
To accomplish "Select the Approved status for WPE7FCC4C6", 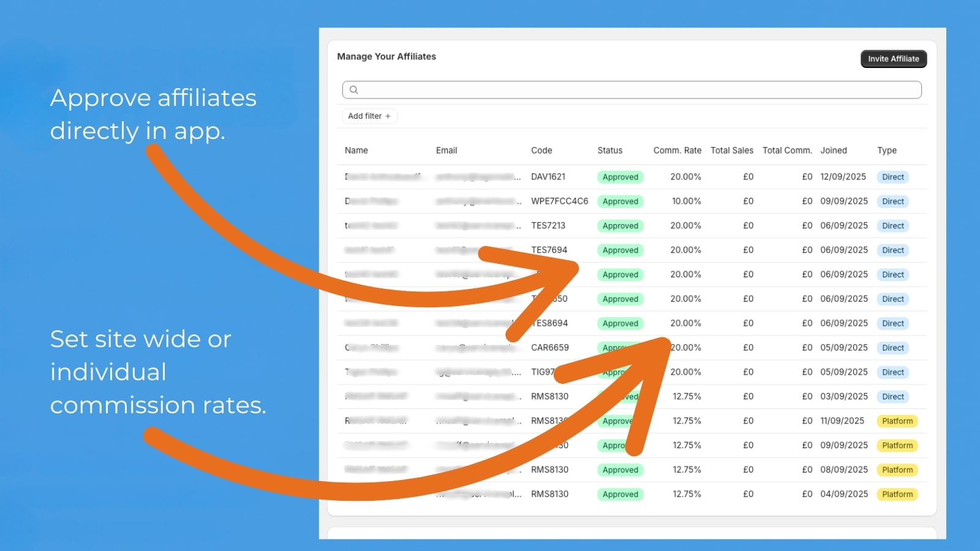I will pyautogui.click(x=620, y=201).
